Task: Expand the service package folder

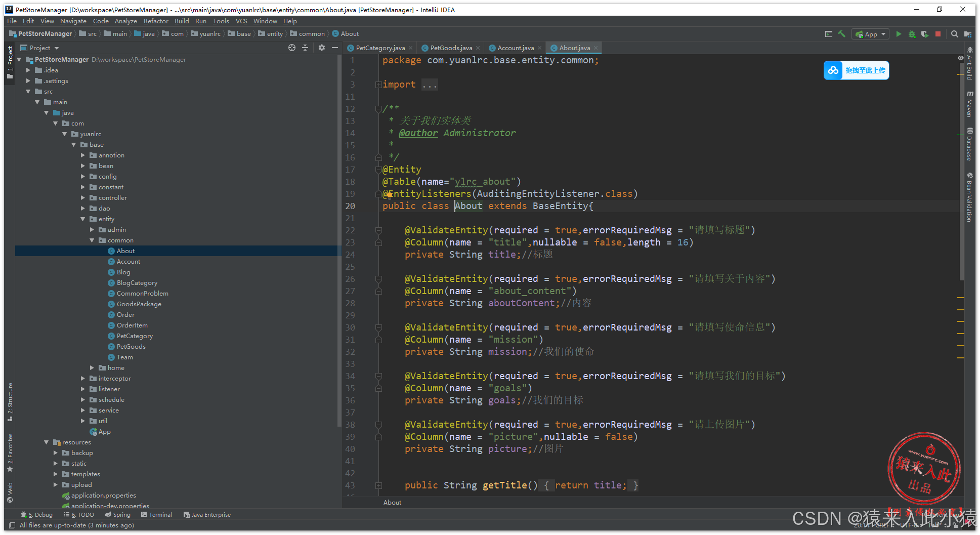Action: (x=83, y=410)
